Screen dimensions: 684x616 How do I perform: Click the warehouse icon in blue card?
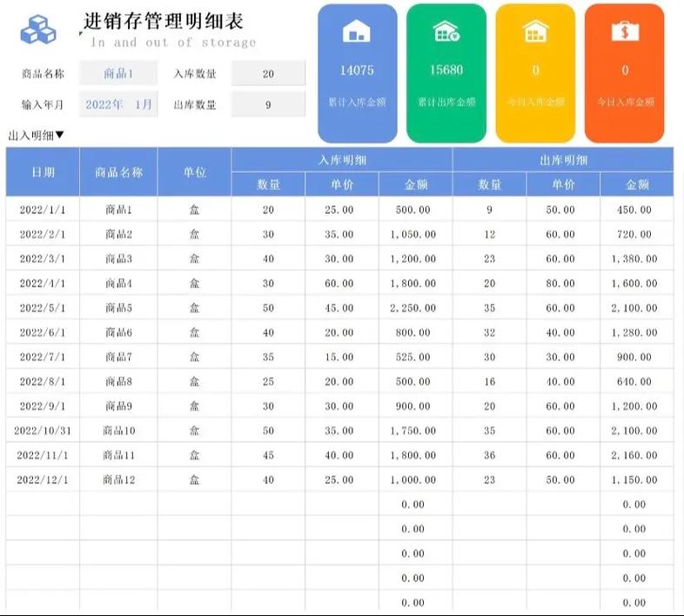(357, 31)
